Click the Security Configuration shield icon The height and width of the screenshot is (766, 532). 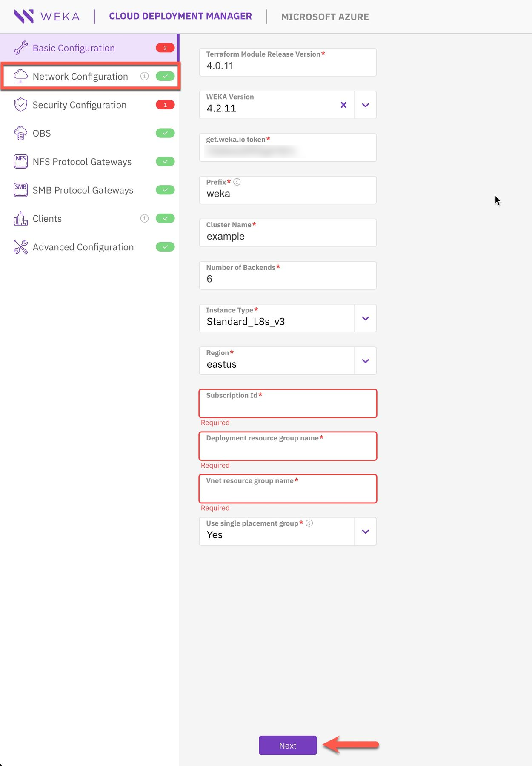[20, 105]
